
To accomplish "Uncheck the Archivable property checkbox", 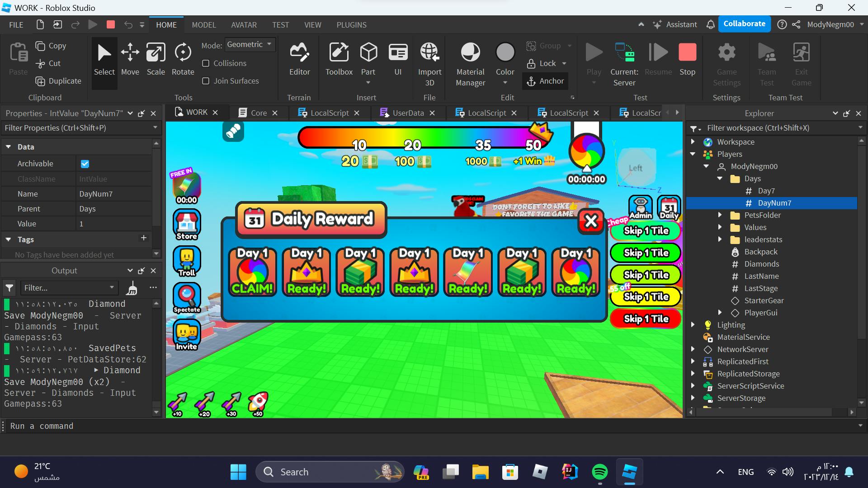I will click(85, 164).
